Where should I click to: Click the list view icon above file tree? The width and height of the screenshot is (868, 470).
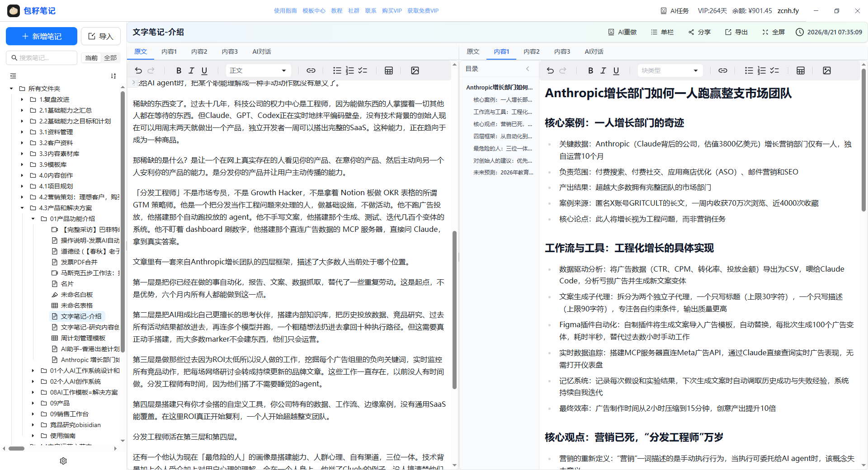point(13,76)
